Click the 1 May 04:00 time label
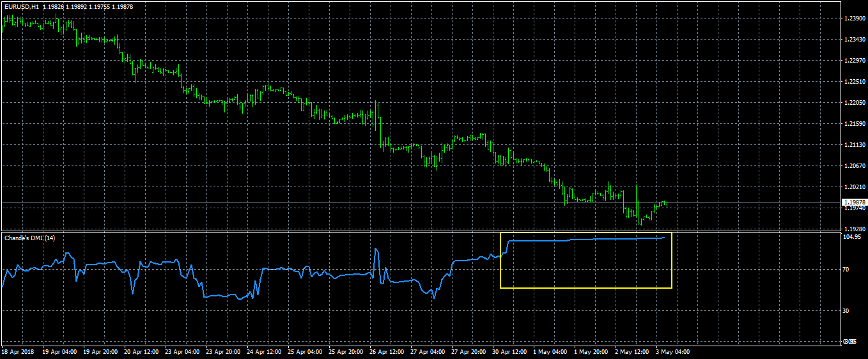 point(551,352)
